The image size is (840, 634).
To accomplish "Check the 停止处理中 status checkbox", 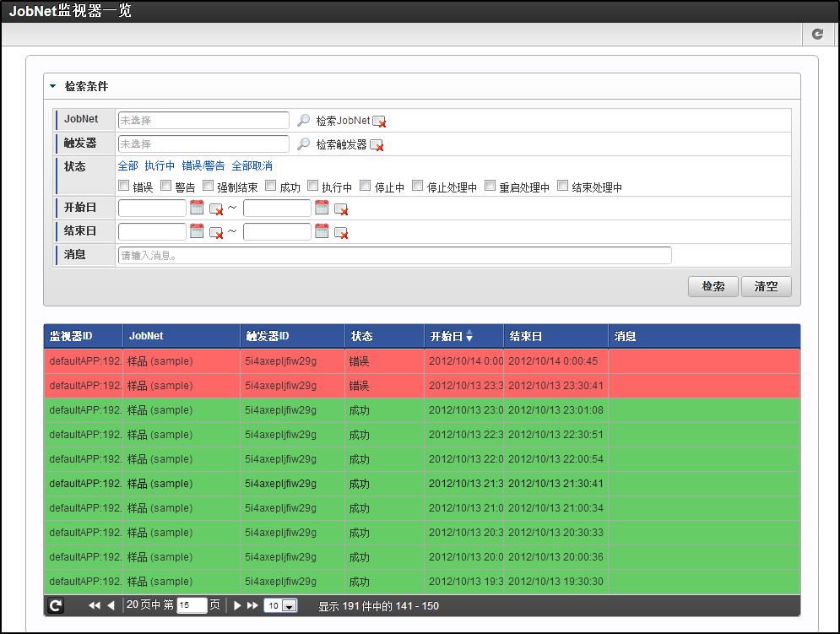I will tap(417, 186).
